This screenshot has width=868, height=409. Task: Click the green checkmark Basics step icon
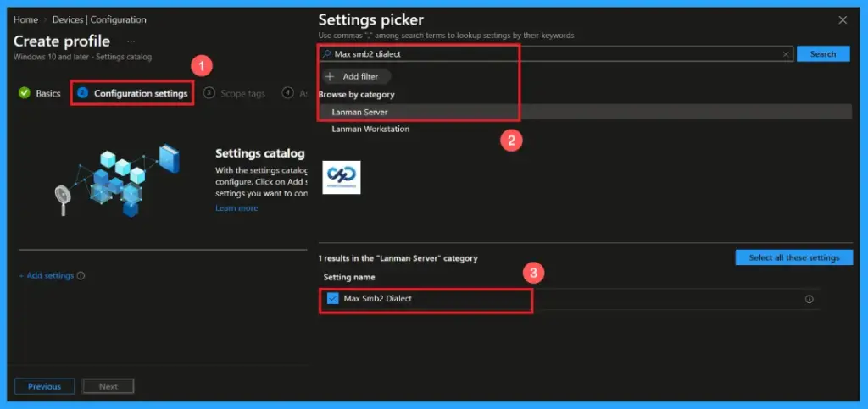pos(25,93)
